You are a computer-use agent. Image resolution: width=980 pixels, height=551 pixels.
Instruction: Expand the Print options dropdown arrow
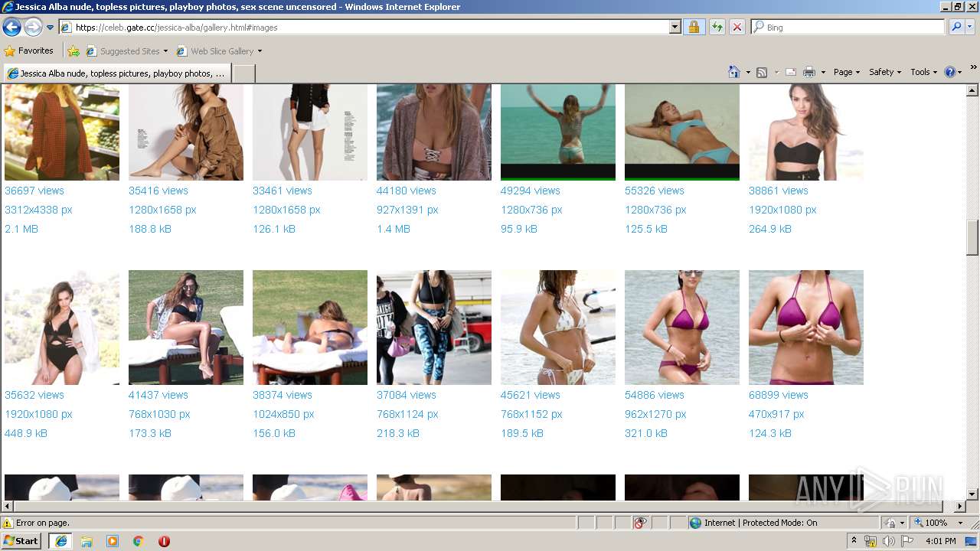point(823,72)
